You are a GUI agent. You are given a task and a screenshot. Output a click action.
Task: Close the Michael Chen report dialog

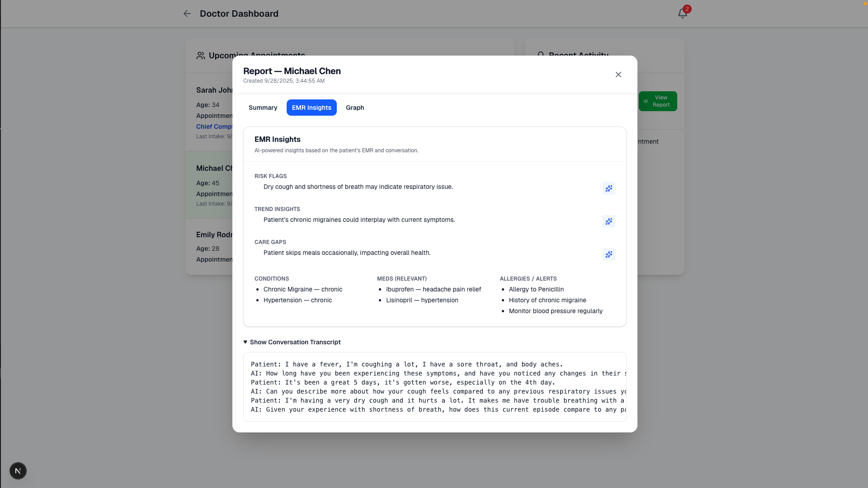point(618,75)
